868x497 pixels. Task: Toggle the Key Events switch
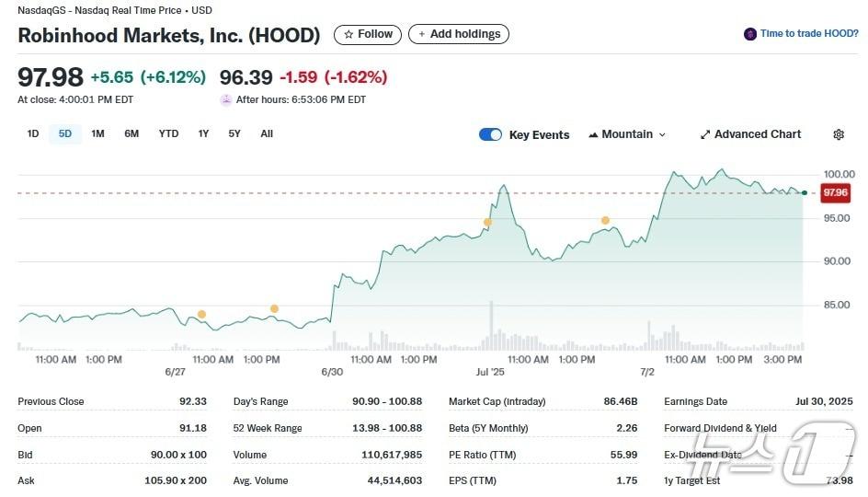point(490,134)
